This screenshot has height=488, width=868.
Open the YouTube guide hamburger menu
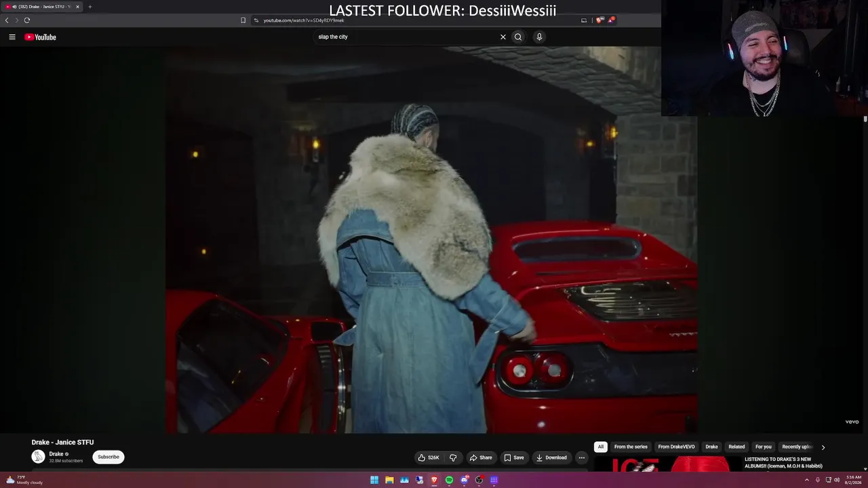(12, 37)
